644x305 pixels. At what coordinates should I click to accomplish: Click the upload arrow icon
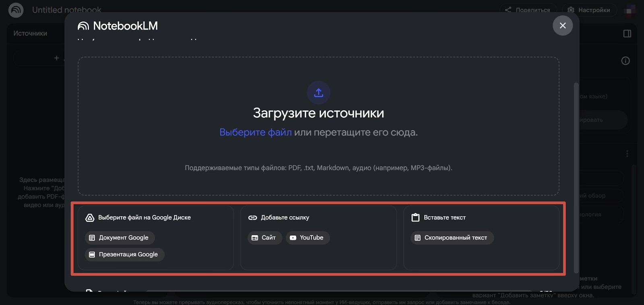coord(319,93)
